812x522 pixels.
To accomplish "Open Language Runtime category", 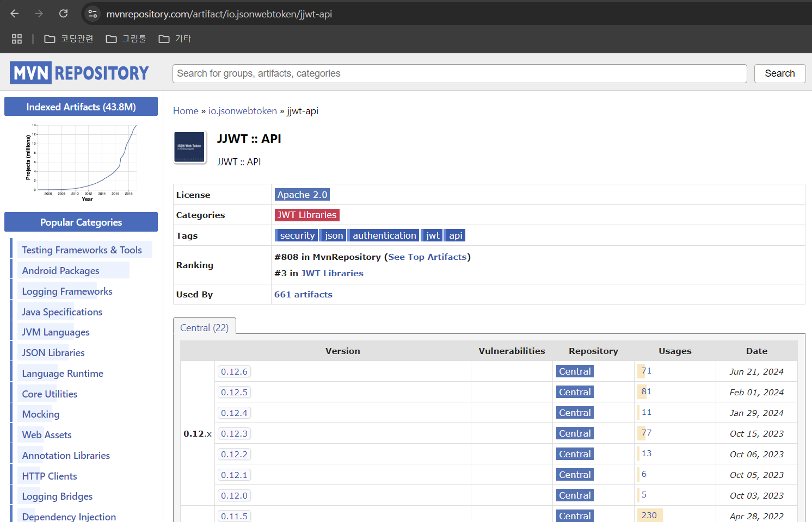I will pyautogui.click(x=63, y=374).
